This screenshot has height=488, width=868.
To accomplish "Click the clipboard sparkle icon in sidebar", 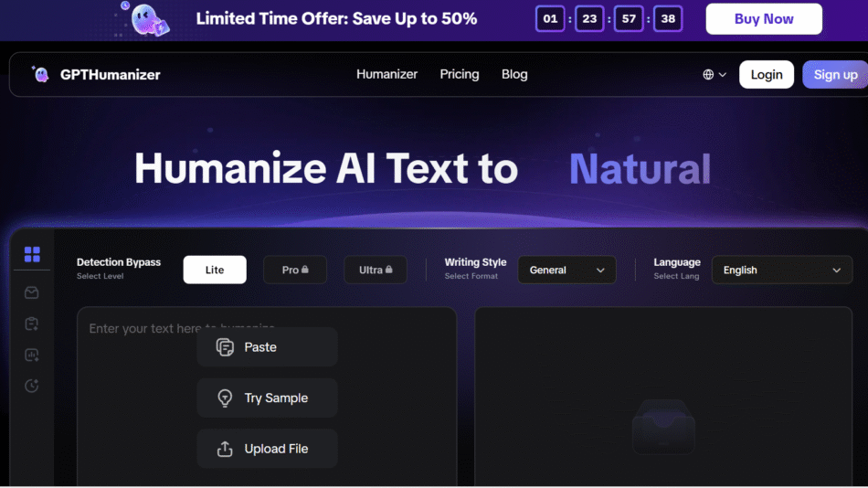I will point(32,324).
